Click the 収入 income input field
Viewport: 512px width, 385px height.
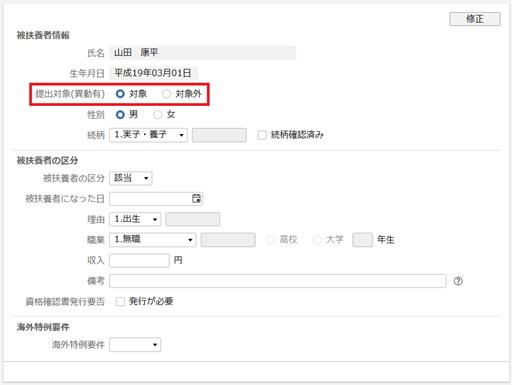pyautogui.click(x=139, y=260)
